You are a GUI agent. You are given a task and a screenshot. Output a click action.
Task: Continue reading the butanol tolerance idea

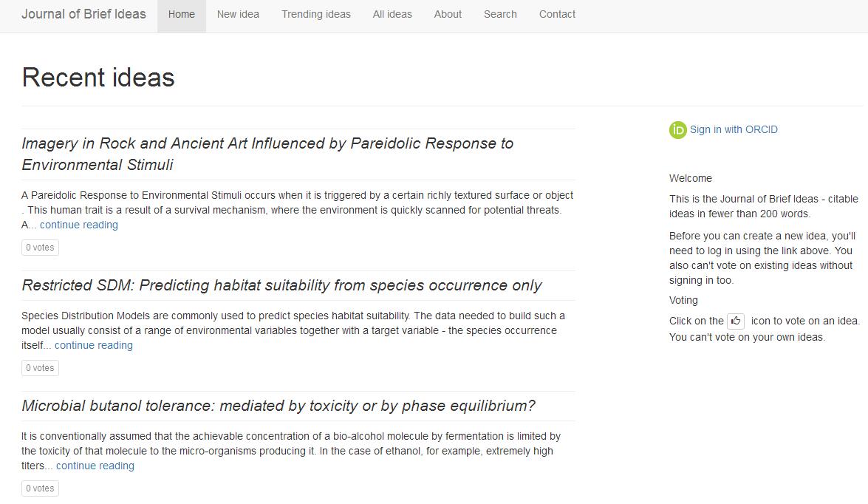pyautogui.click(x=95, y=466)
